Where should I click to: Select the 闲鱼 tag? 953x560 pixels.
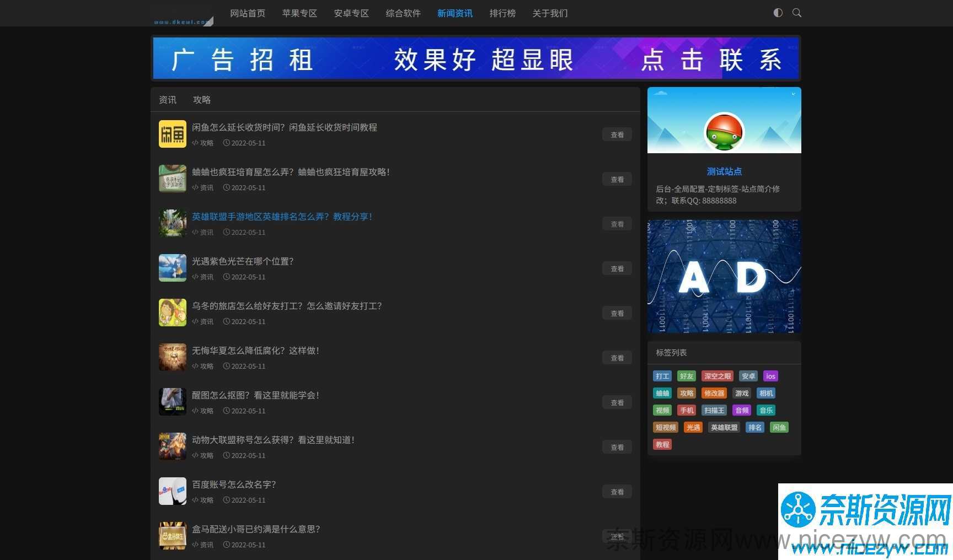point(779,427)
